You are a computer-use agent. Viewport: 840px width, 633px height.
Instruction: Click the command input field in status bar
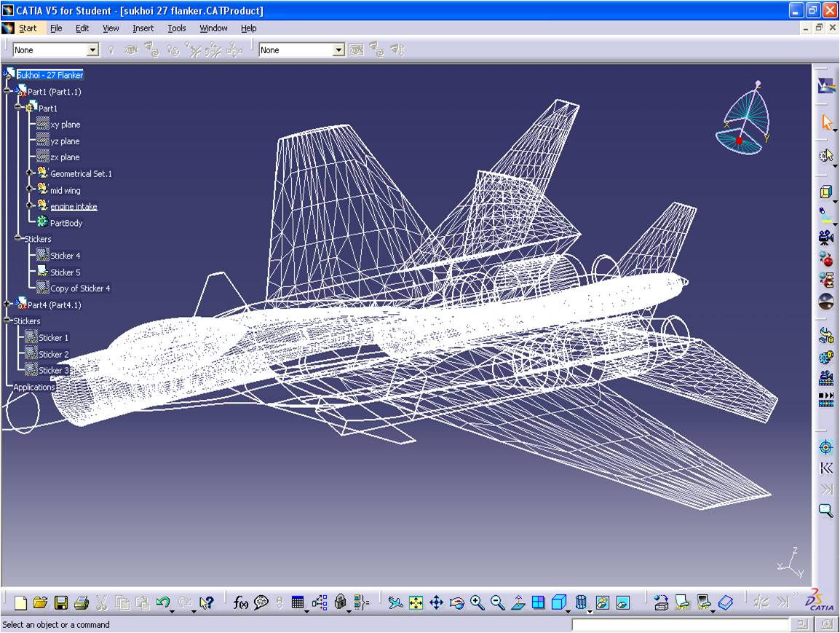[679, 624]
